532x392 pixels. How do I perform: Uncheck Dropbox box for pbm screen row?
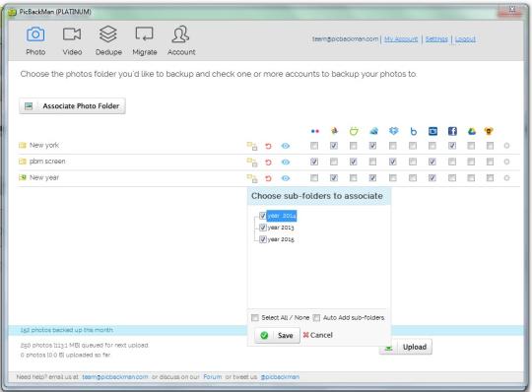(393, 162)
